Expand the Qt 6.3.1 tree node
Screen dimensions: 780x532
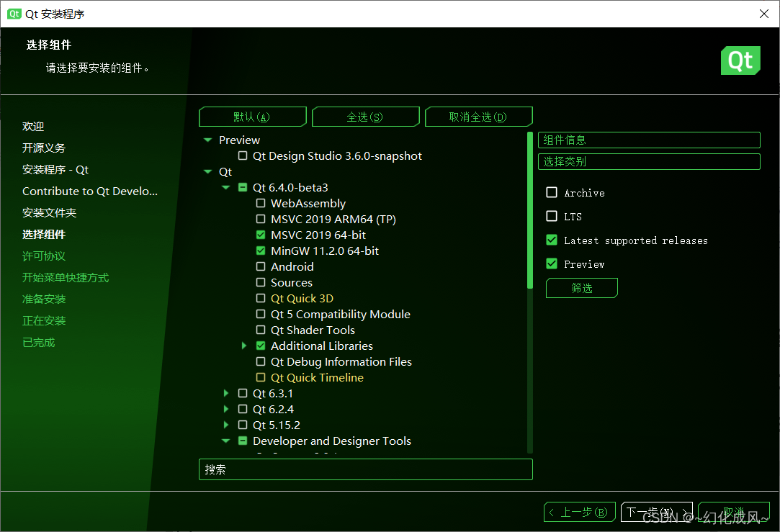tap(226, 394)
